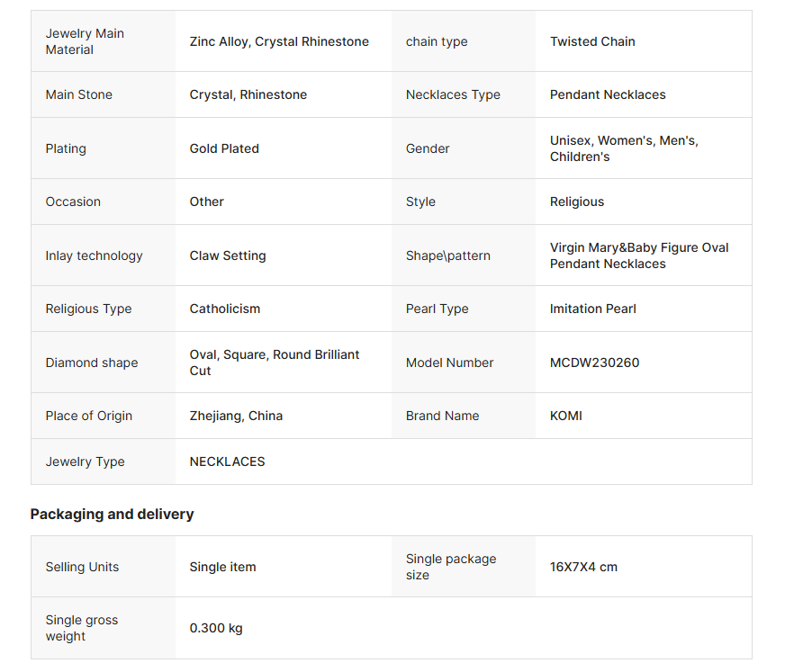Click the Unisex, Women's, Men's gender value
The image size is (785, 672).
pyautogui.click(x=624, y=148)
